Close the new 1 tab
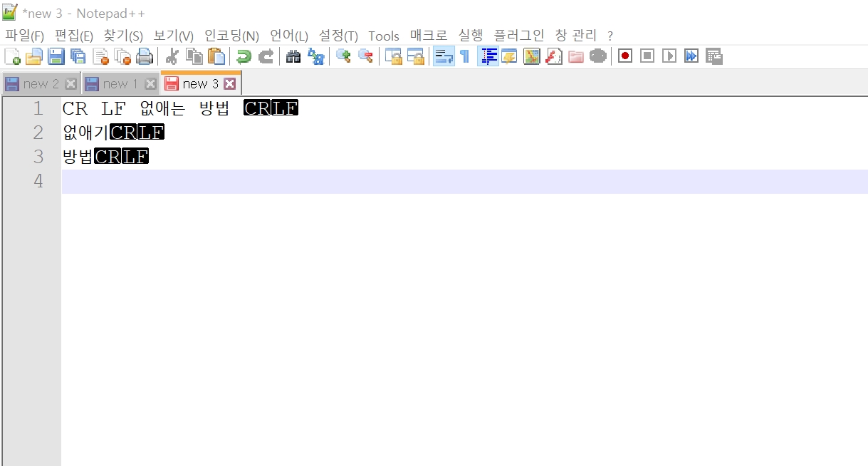Viewport: 868px width, 466px height. (150, 84)
